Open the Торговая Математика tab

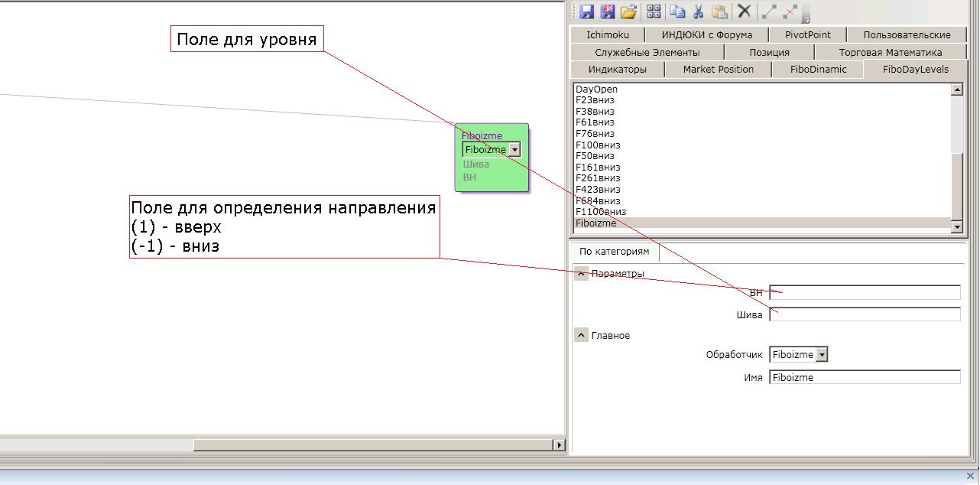point(890,53)
